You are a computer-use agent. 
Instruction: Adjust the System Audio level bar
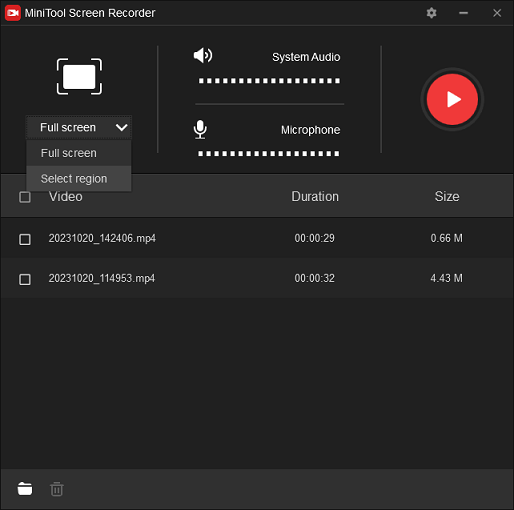269,81
